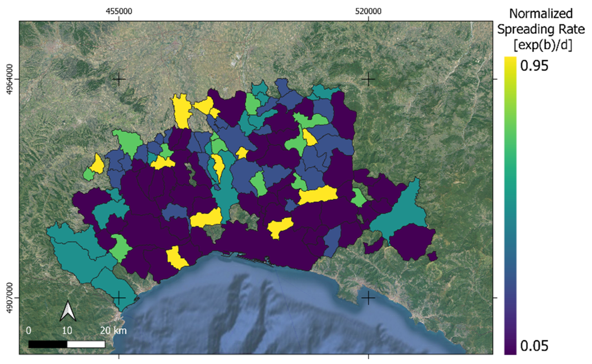The width and height of the screenshot is (592, 364).
Task: Click the 520000 top axis label
Action: pyautogui.click(x=368, y=11)
